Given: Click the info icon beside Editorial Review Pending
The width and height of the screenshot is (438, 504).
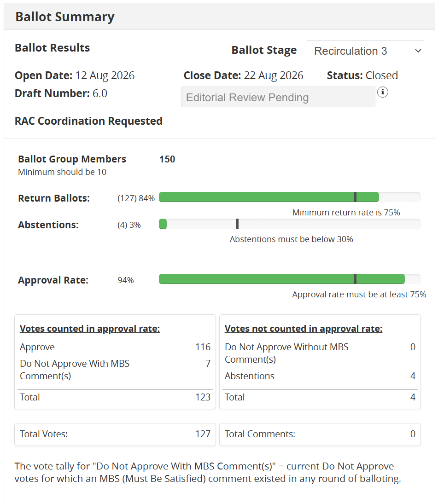Looking at the screenshot, I should click(382, 92).
